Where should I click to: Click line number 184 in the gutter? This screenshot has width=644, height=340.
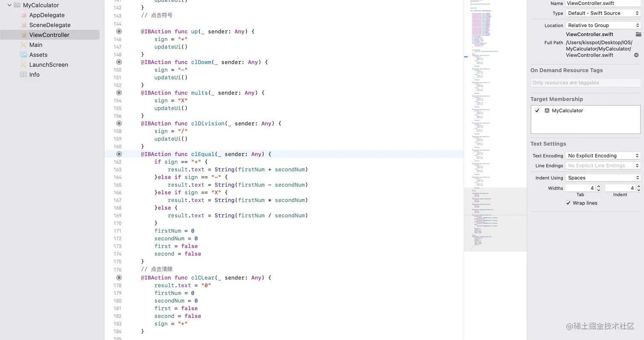tap(118, 331)
